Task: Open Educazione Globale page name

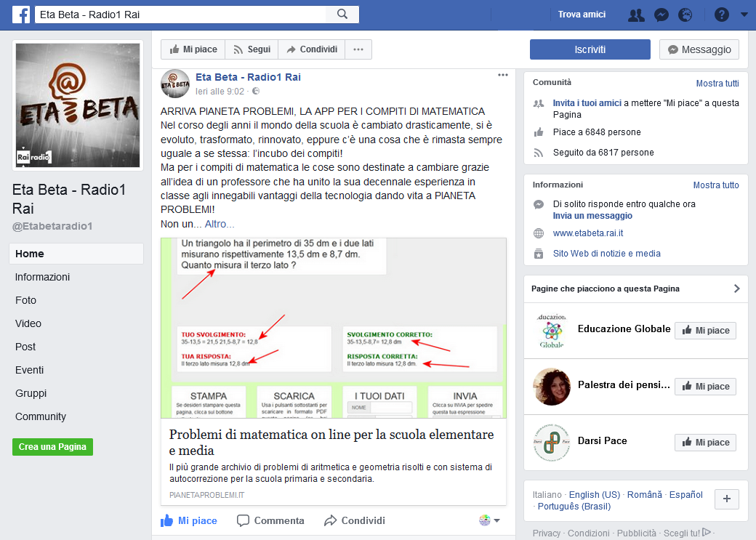Action: (x=624, y=329)
